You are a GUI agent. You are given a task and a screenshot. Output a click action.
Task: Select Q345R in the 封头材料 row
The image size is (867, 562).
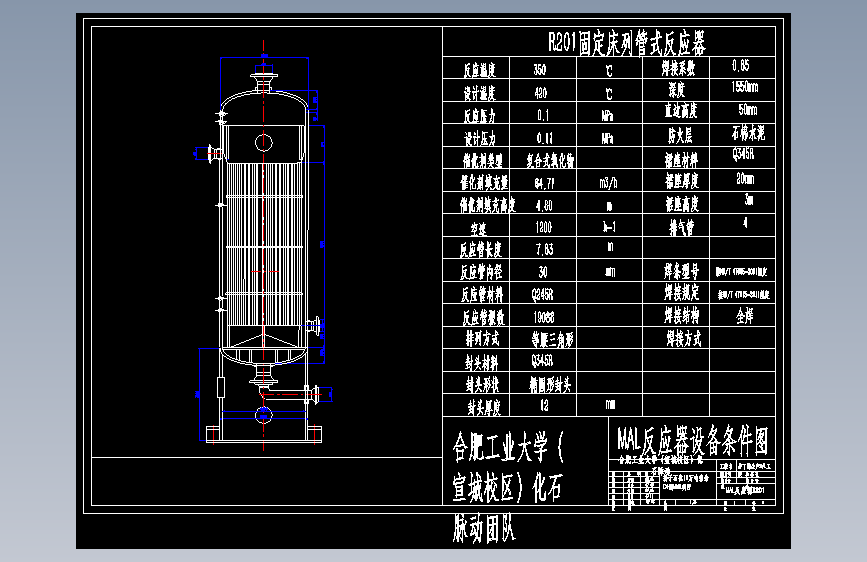(x=542, y=361)
